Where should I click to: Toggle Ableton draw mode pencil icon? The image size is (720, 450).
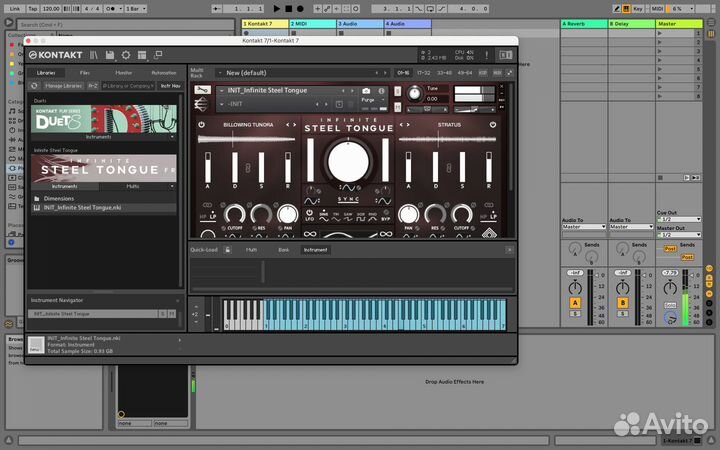click(x=617, y=8)
